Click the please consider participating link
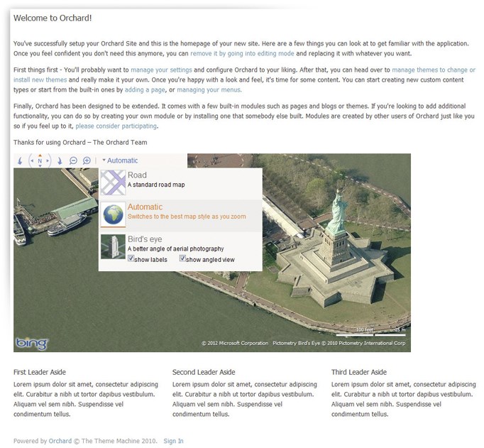Image resolution: width=484 pixels, height=448 pixels. 116,126
